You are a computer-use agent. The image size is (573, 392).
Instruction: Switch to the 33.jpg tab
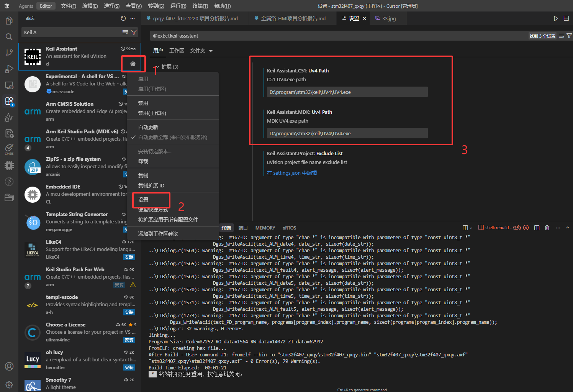[388, 18]
